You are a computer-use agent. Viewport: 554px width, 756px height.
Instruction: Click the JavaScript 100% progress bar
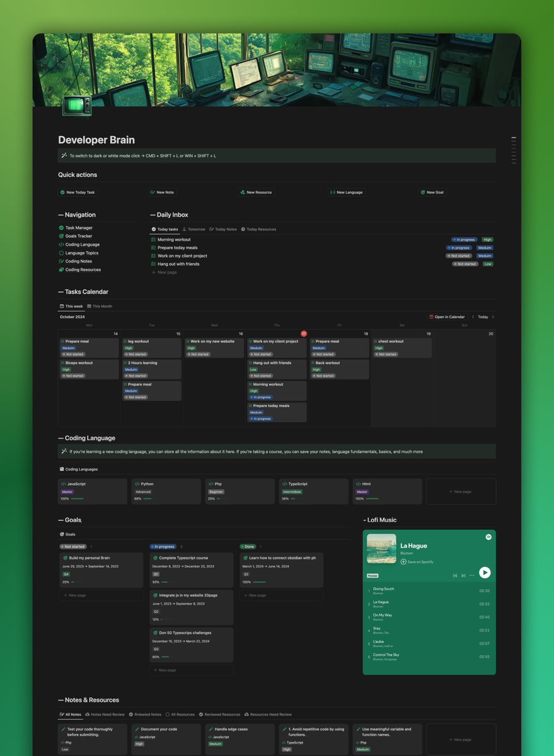[78, 498]
